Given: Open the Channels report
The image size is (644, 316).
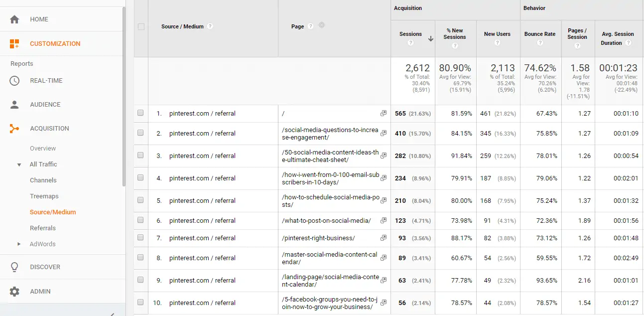Looking at the screenshot, I should coord(43,180).
